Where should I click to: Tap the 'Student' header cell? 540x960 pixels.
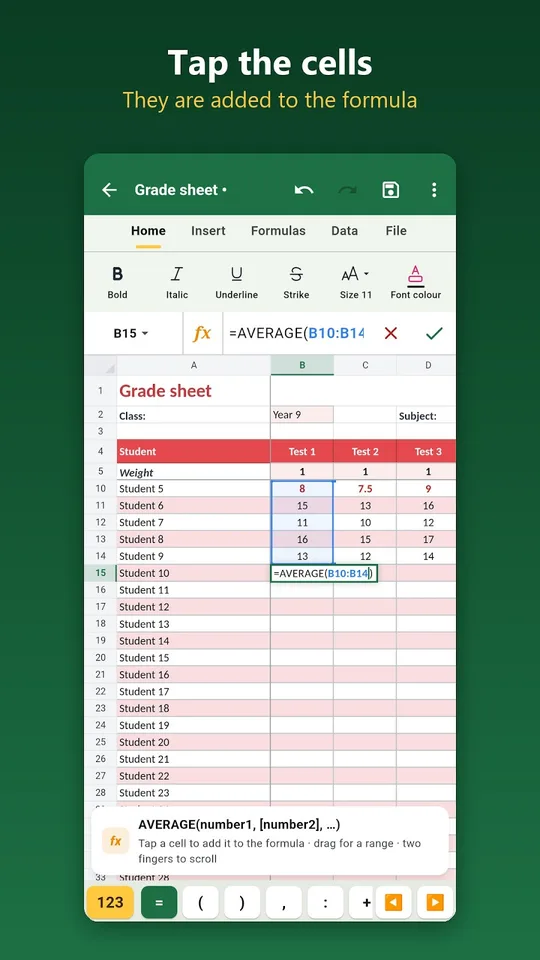click(193, 451)
